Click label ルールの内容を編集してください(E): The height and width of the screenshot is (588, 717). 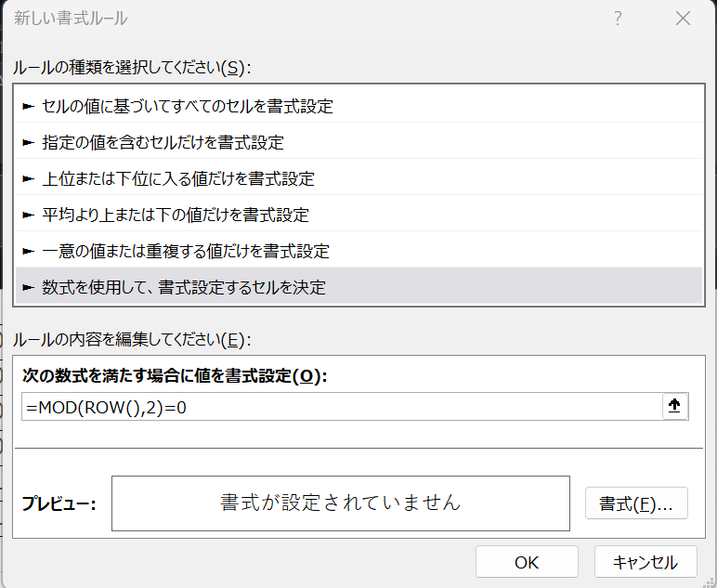pos(132,340)
